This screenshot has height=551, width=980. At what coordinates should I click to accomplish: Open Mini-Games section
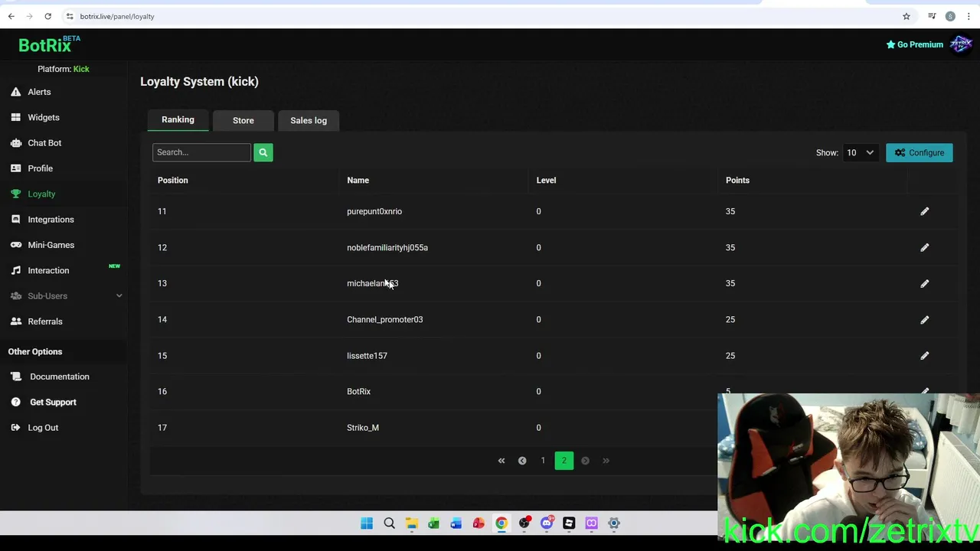51,245
